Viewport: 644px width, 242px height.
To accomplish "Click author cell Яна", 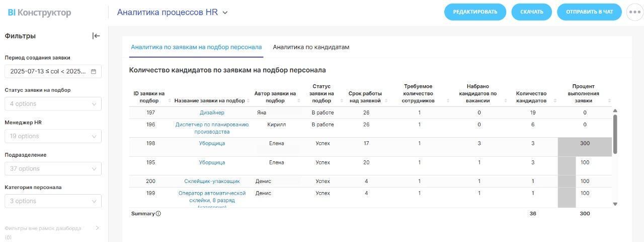I will click(x=262, y=113).
